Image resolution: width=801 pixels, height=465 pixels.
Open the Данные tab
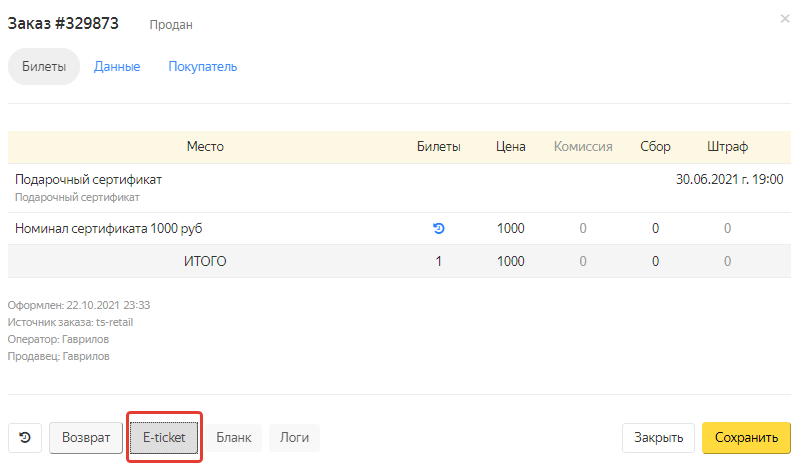pyautogui.click(x=117, y=67)
